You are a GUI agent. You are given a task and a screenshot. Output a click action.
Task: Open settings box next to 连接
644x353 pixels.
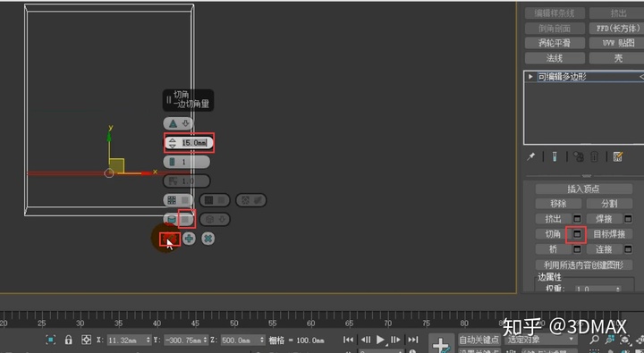pos(628,249)
